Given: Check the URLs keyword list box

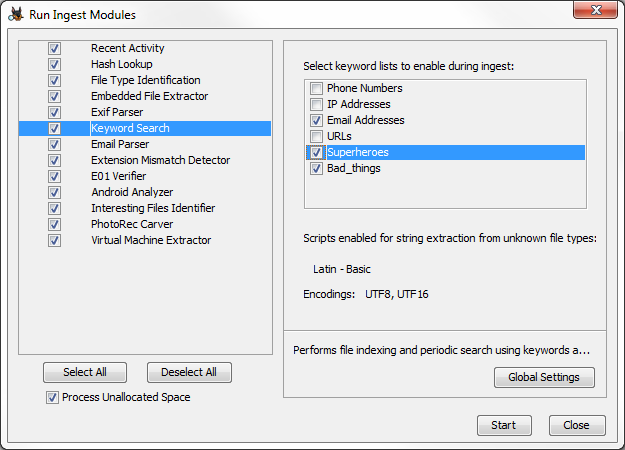Looking at the screenshot, I should (x=316, y=136).
